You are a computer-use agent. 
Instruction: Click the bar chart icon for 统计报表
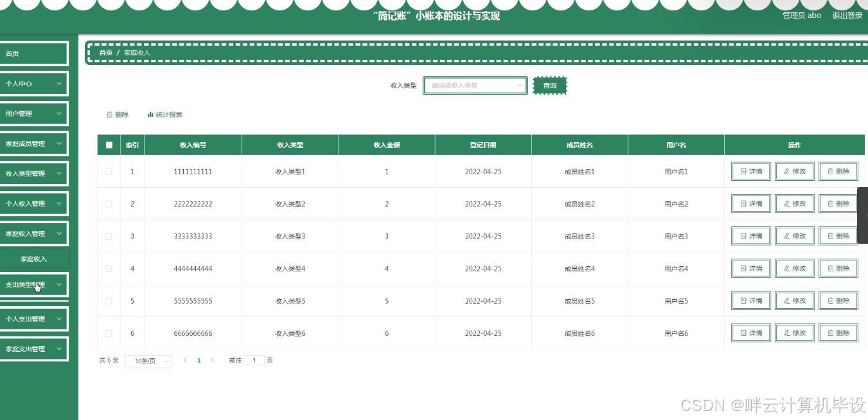click(150, 114)
